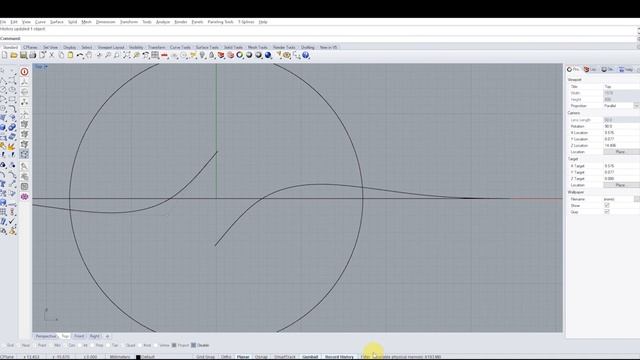Screen dimensions: 640x360
Task: Click the add viewport tab plus button
Action: pos(107,336)
